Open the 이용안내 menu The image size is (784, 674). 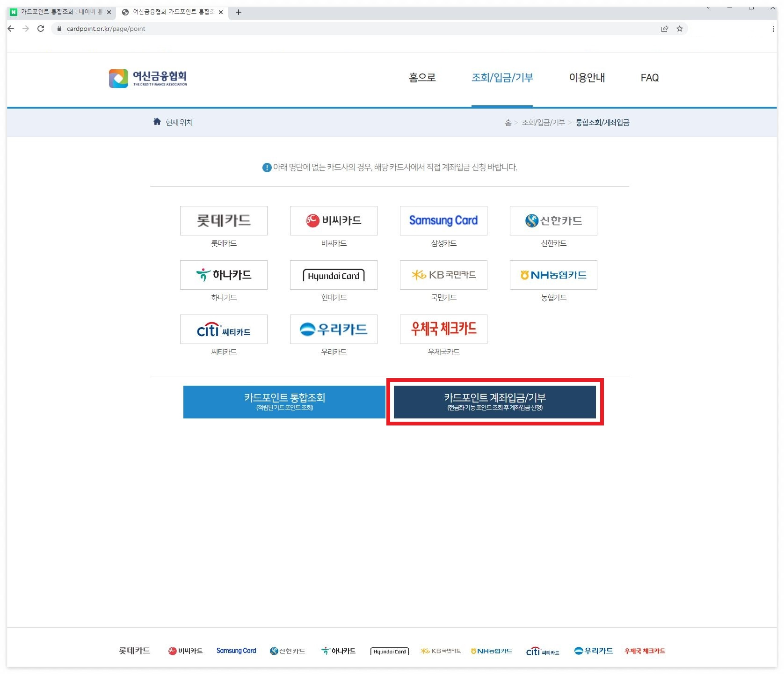pos(587,78)
